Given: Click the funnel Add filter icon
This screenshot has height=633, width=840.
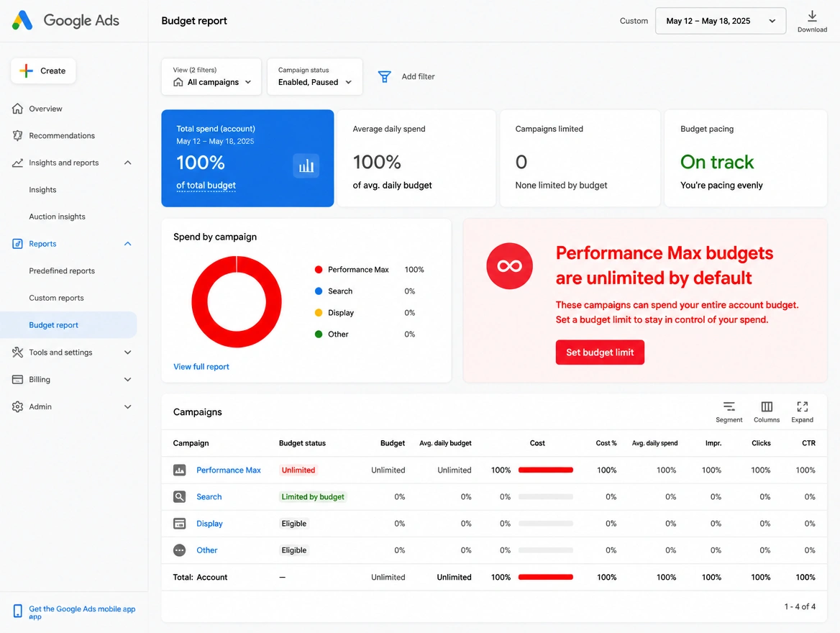Looking at the screenshot, I should [384, 77].
